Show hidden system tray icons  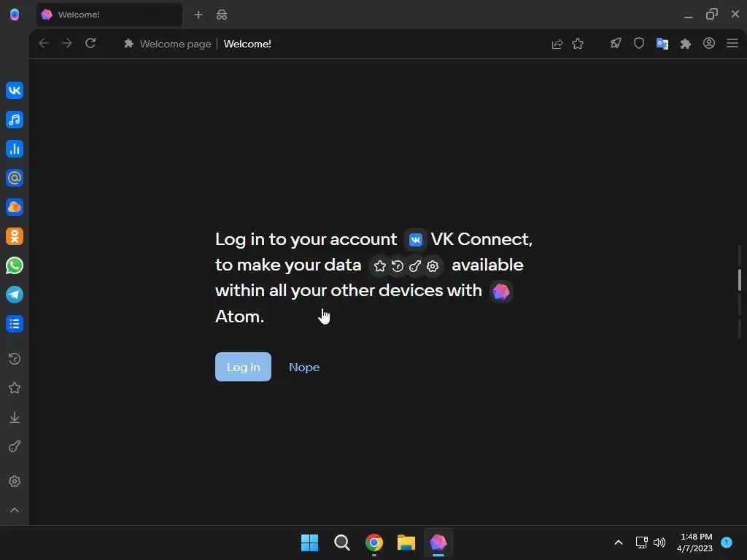619,542
